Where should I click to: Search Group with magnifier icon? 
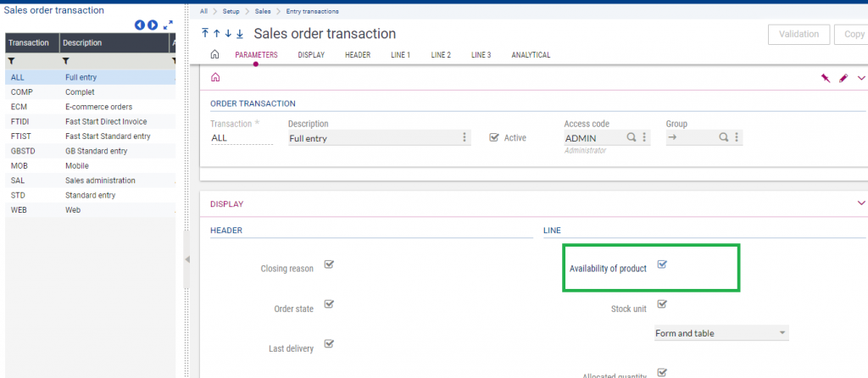(x=724, y=137)
